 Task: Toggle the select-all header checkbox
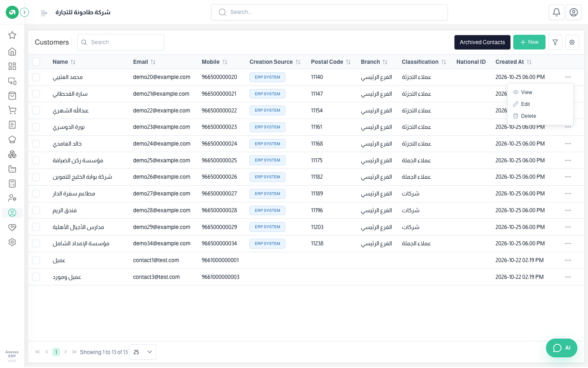(x=36, y=62)
